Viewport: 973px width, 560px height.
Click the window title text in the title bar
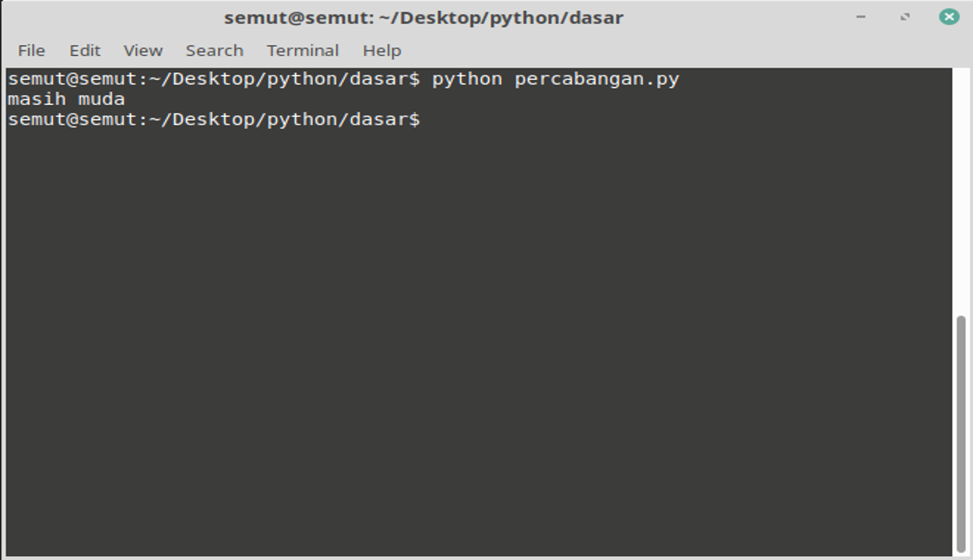click(x=423, y=17)
